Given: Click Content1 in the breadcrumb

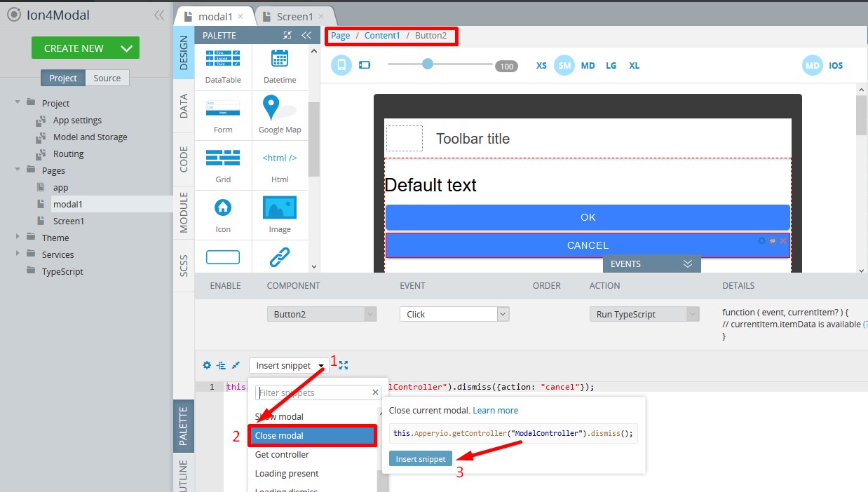Looking at the screenshot, I should coord(382,36).
